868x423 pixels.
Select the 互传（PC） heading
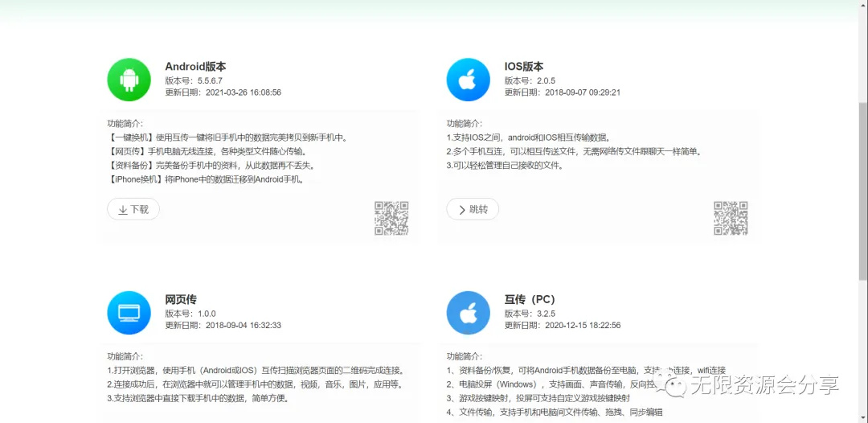tap(531, 299)
